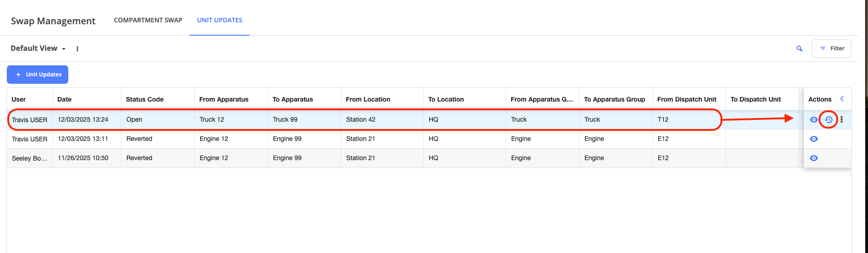The image size is (868, 253).
Task: Collapse the Actions column chevron
Action: (x=842, y=99)
